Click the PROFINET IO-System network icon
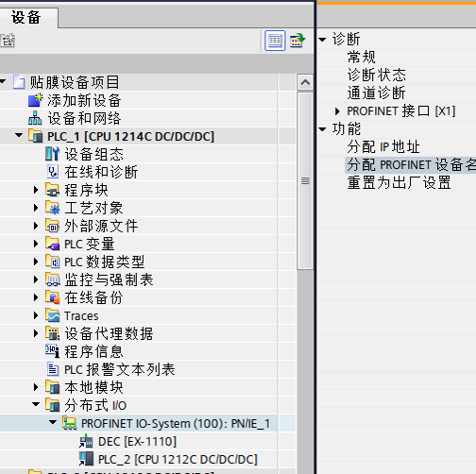The image size is (476, 474). 70,423
